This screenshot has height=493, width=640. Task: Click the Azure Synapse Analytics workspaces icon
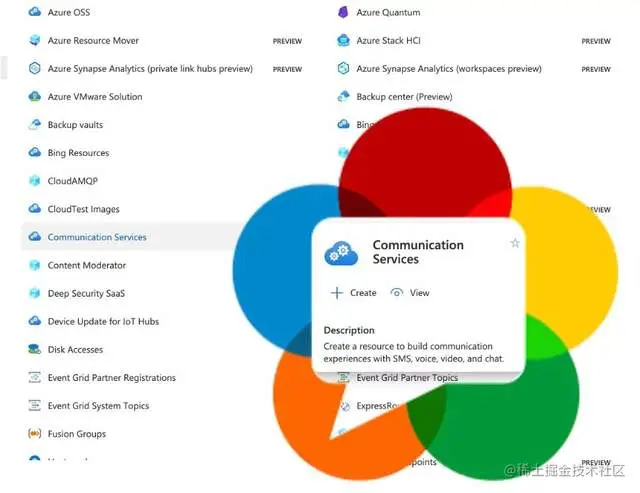[x=343, y=68]
